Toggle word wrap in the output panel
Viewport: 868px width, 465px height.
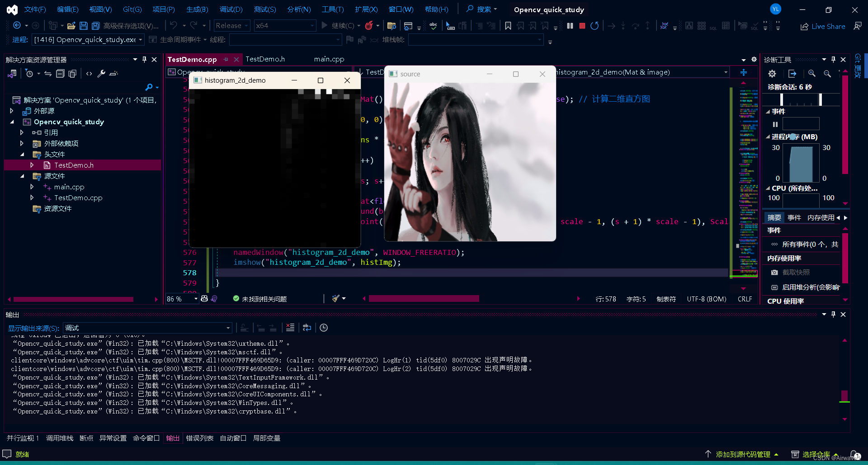(307, 328)
